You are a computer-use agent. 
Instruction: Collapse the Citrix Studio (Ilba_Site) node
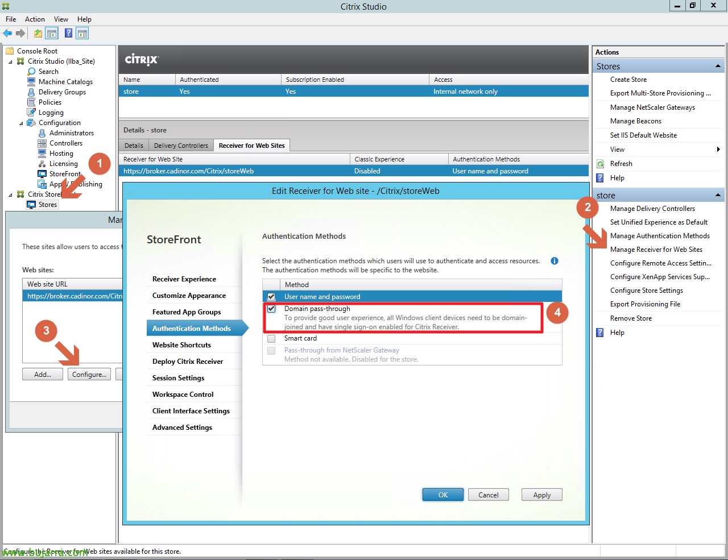(10, 62)
